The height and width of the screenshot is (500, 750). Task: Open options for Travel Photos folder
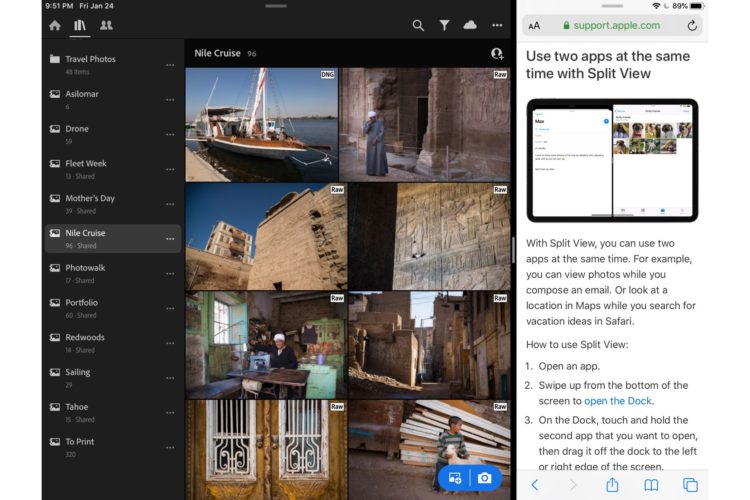point(170,65)
